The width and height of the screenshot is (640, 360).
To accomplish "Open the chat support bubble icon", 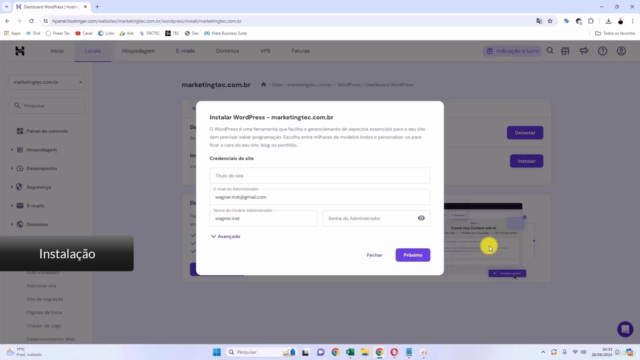I will (625, 329).
